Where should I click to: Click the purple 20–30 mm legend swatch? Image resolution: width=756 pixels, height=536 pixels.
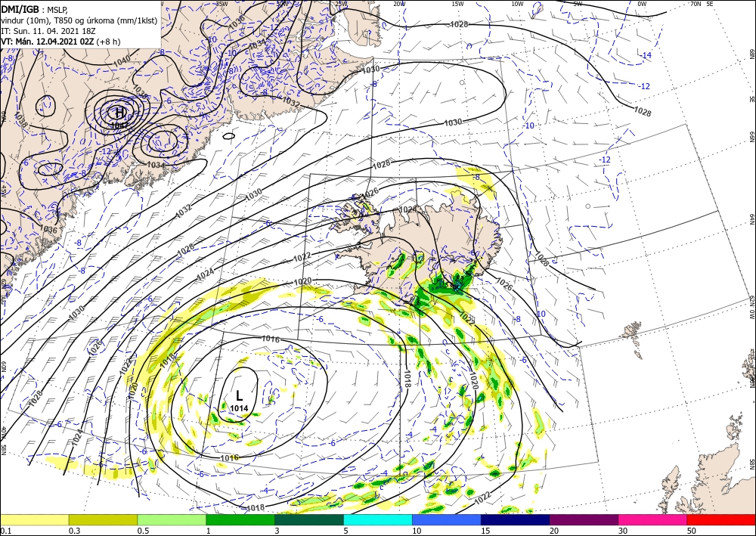(x=584, y=519)
